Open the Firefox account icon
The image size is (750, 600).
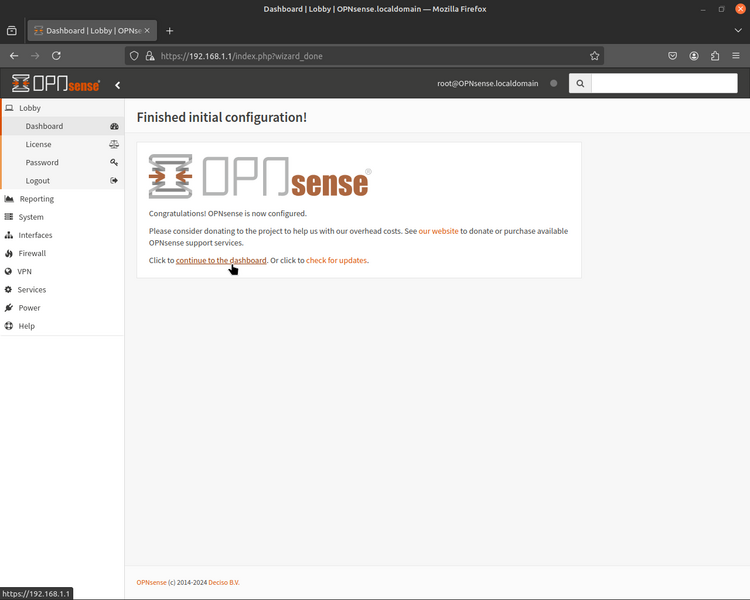click(x=694, y=56)
